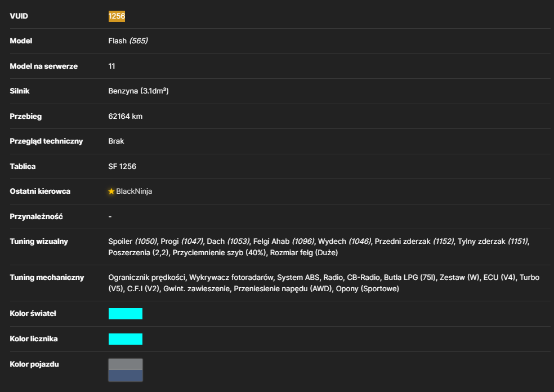Click Rozmiar felg (Duże) entry

pyautogui.click(x=304, y=253)
